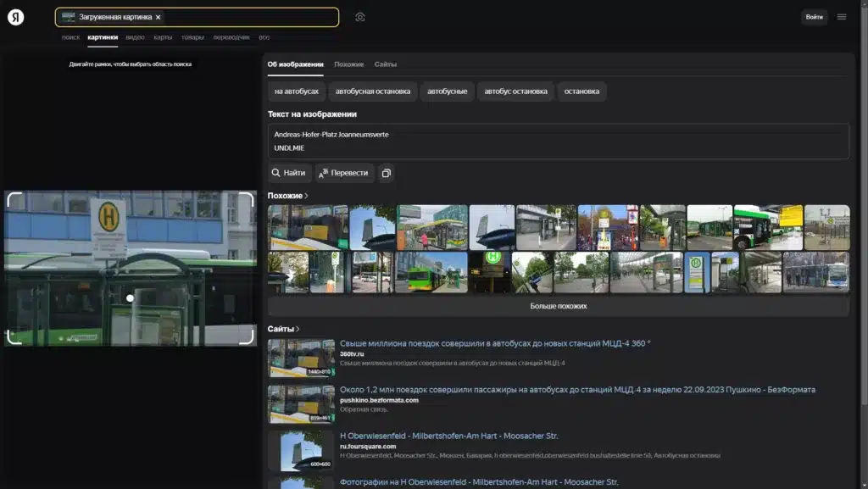The image size is (868, 489).
Task: Select the Об изображении tab
Action: tap(296, 64)
